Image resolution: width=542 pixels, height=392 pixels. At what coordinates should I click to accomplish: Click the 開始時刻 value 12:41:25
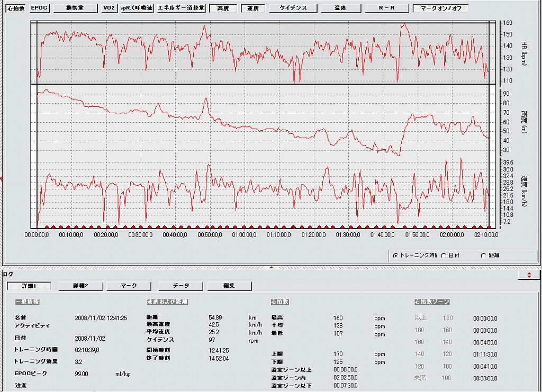point(219,351)
